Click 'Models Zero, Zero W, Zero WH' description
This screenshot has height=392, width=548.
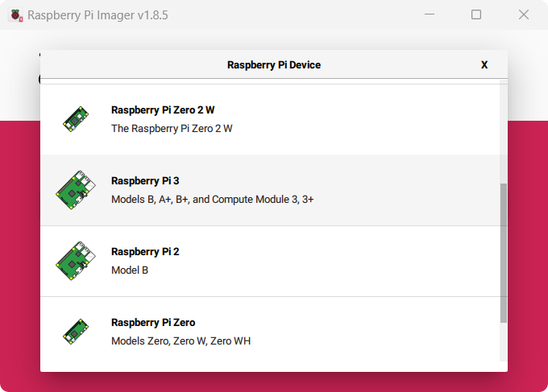[181, 341]
